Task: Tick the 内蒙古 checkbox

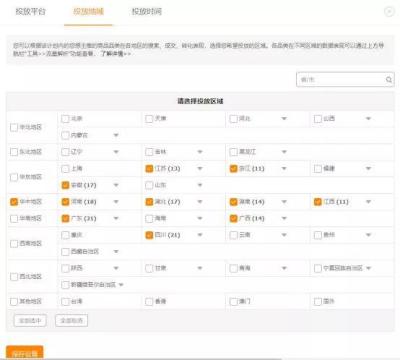Action: pyautogui.click(x=65, y=135)
